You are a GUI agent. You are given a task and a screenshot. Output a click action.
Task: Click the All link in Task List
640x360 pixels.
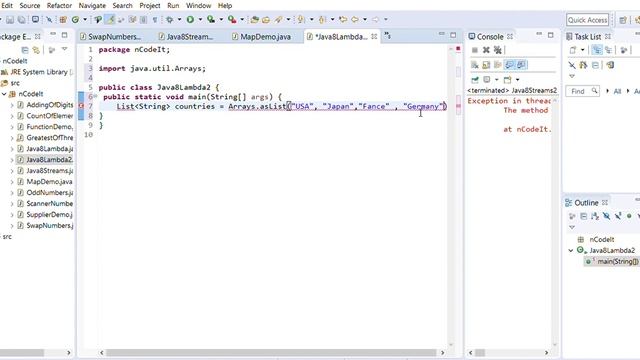coord(617,91)
